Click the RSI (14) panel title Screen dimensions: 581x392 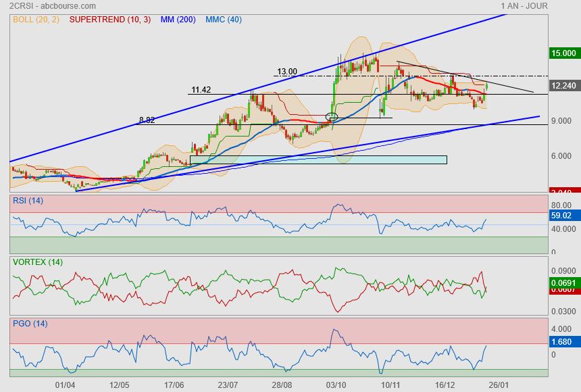pyautogui.click(x=28, y=200)
